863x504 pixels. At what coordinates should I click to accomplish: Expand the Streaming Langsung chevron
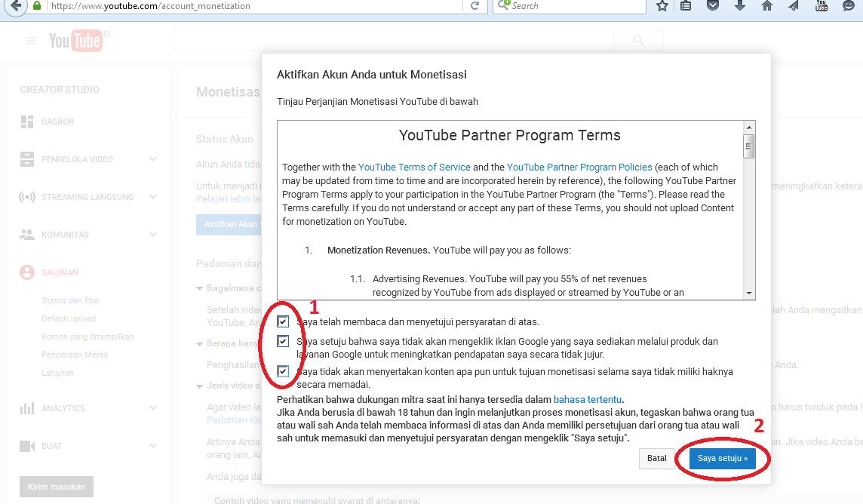[153, 197]
